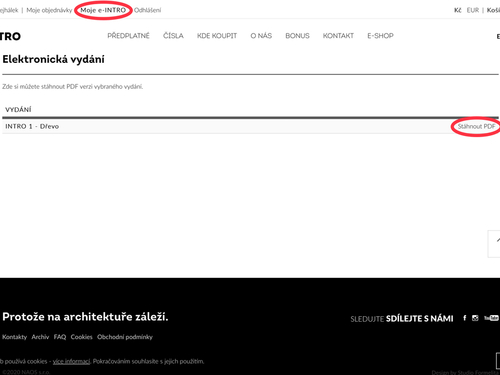Open the YouTube icon in footer
The height and width of the screenshot is (375, 500).
click(x=491, y=318)
